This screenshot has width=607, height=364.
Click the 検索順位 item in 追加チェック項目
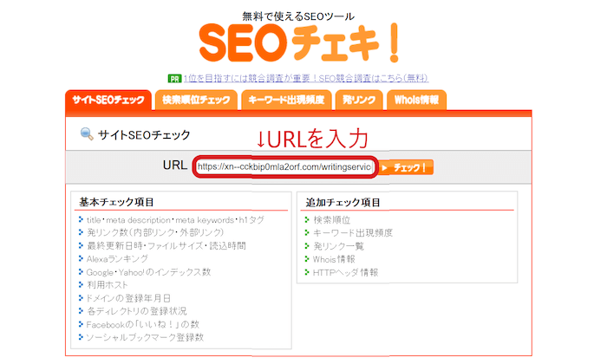[x=332, y=220]
